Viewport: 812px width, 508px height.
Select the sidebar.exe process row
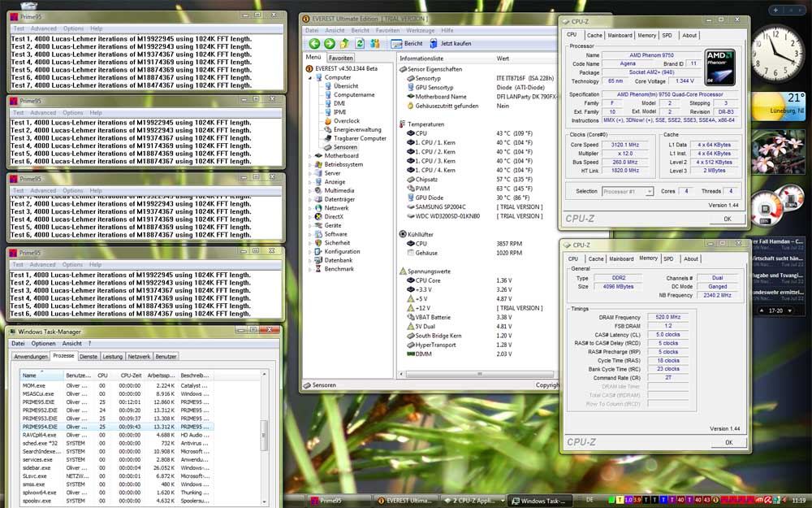[x=116, y=468]
